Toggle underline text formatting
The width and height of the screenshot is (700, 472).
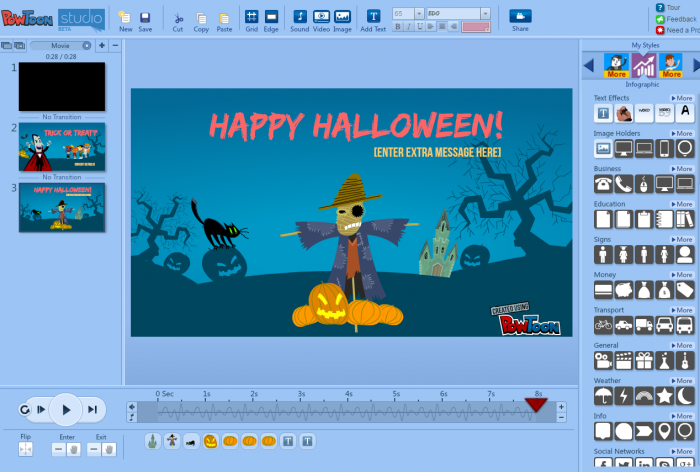pyautogui.click(x=420, y=27)
